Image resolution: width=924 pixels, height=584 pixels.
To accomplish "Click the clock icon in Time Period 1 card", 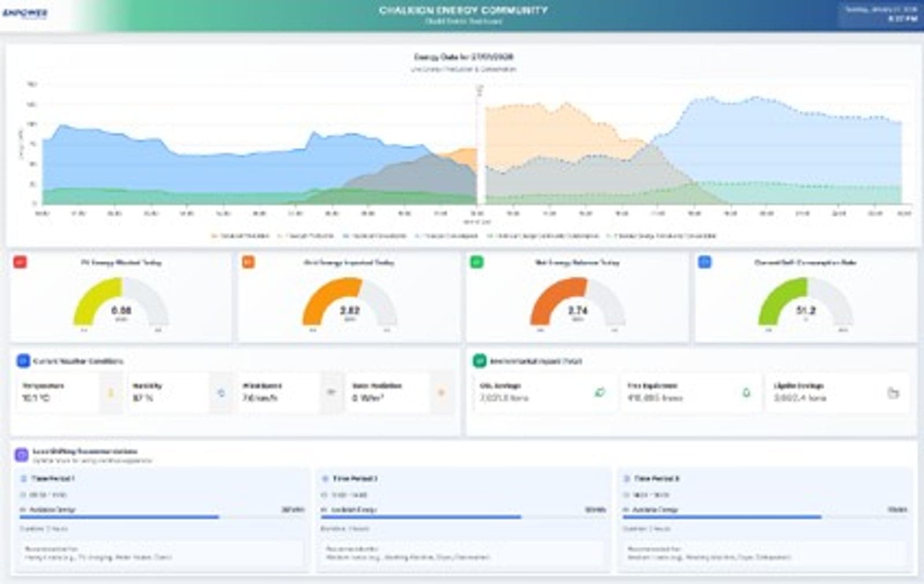I will tap(23, 495).
